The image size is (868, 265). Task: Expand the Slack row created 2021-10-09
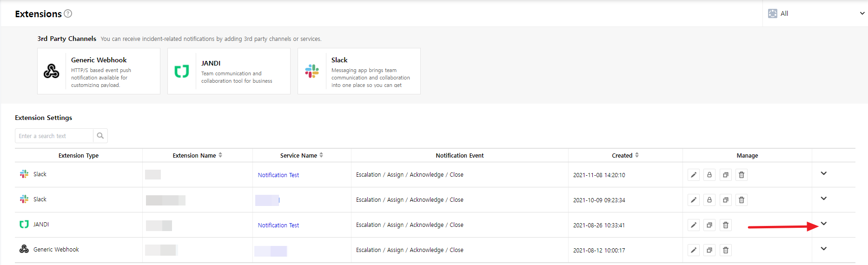(823, 199)
